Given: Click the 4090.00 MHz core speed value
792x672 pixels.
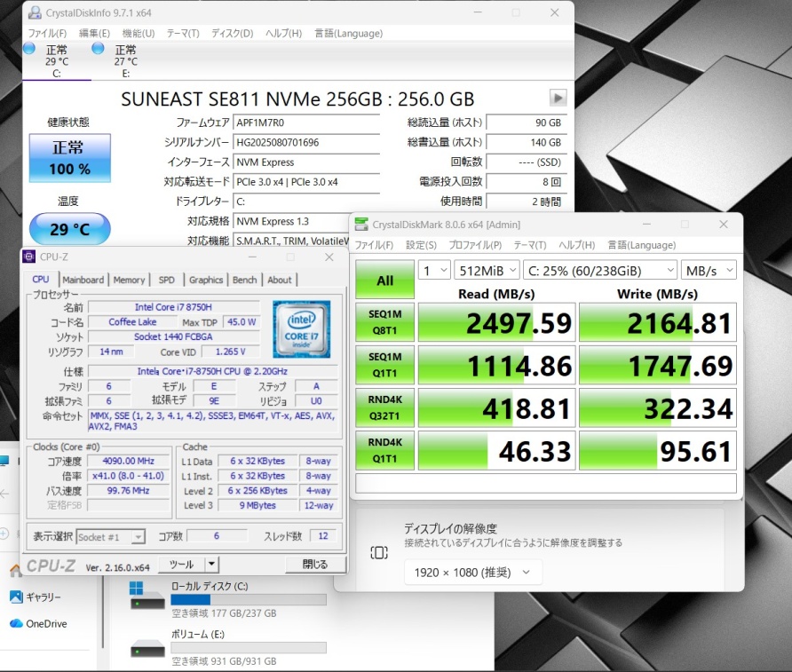Looking at the screenshot, I should tap(128, 461).
